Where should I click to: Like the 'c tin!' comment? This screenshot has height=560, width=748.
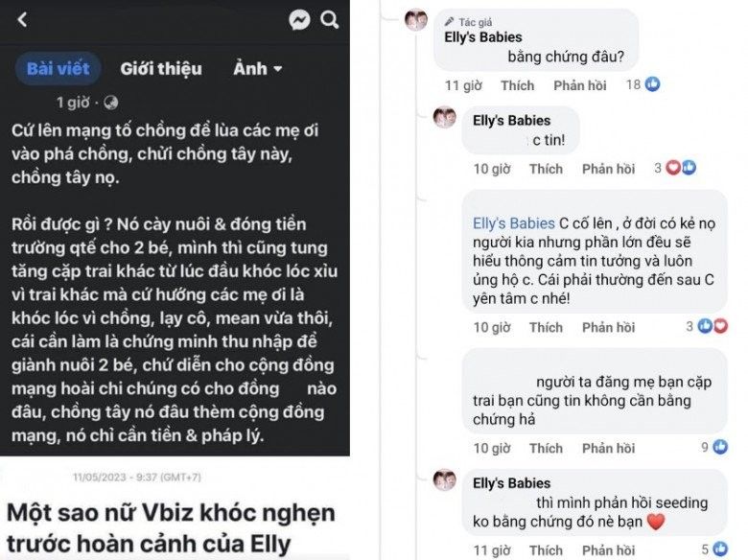546,169
